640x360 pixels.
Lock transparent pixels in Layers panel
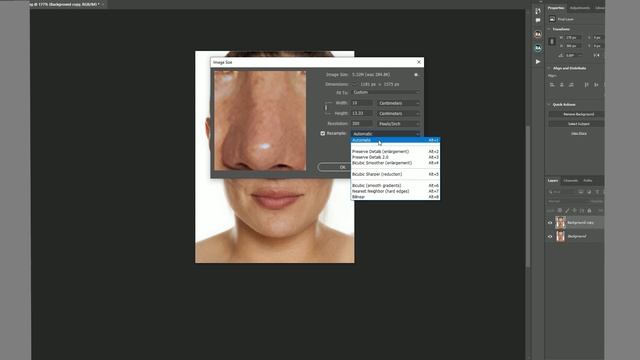pos(560,211)
